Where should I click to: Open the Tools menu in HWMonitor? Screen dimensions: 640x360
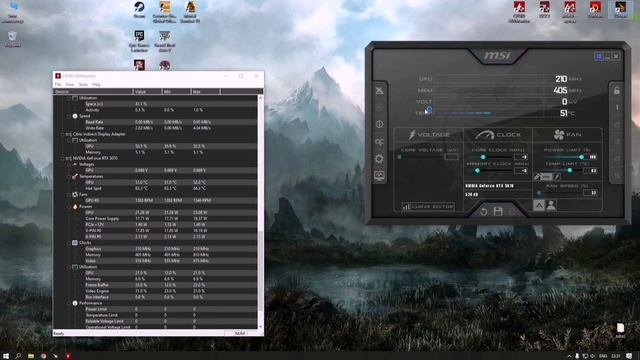click(83, 84)
